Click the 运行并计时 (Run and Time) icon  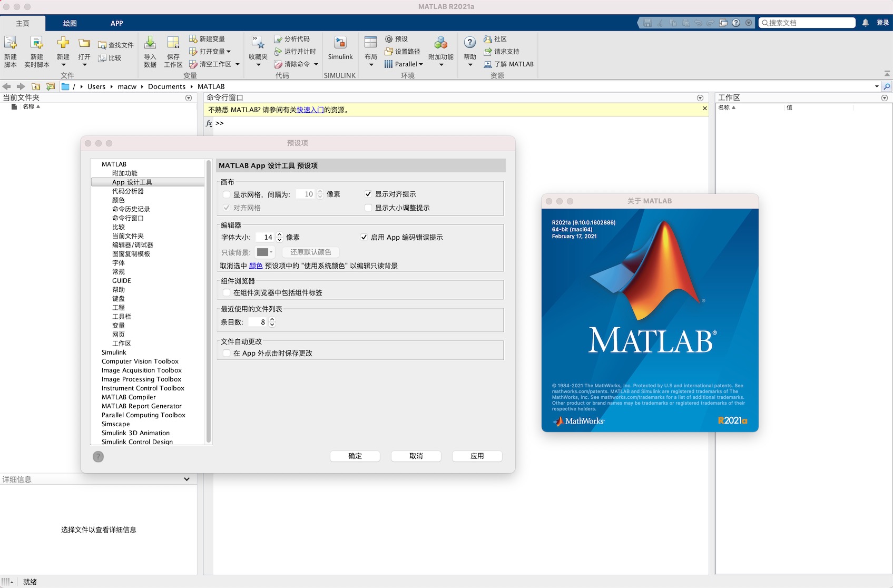click(278, 52)
